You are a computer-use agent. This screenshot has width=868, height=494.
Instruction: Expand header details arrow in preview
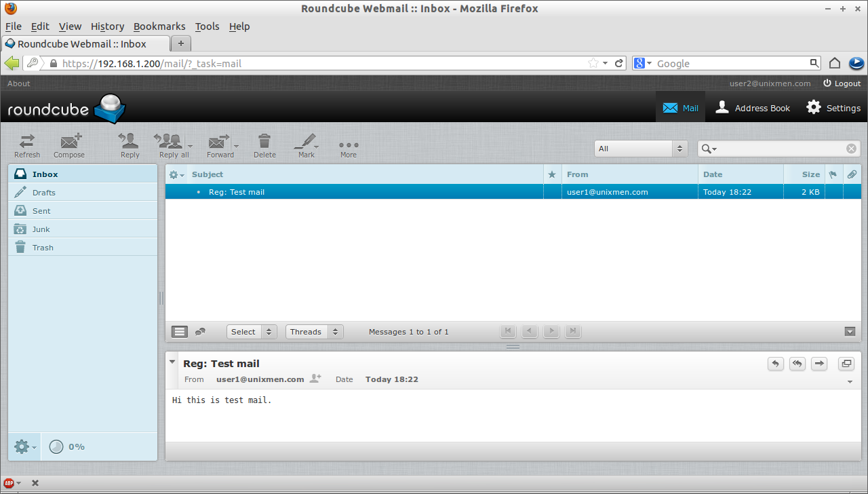(x=850, y=382)
